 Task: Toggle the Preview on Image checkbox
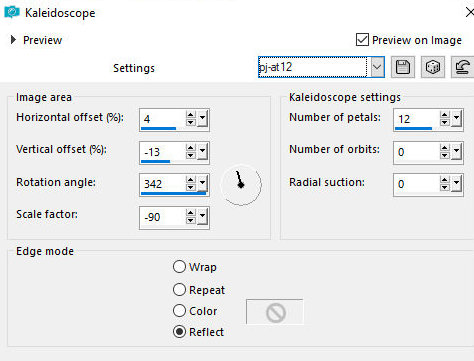362,40
